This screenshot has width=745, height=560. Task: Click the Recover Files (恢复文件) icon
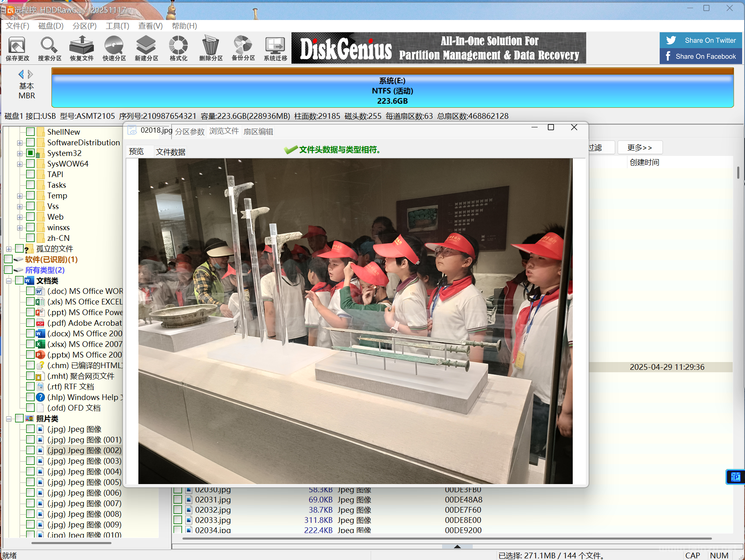pyautogui.click(x=82, y=48)
